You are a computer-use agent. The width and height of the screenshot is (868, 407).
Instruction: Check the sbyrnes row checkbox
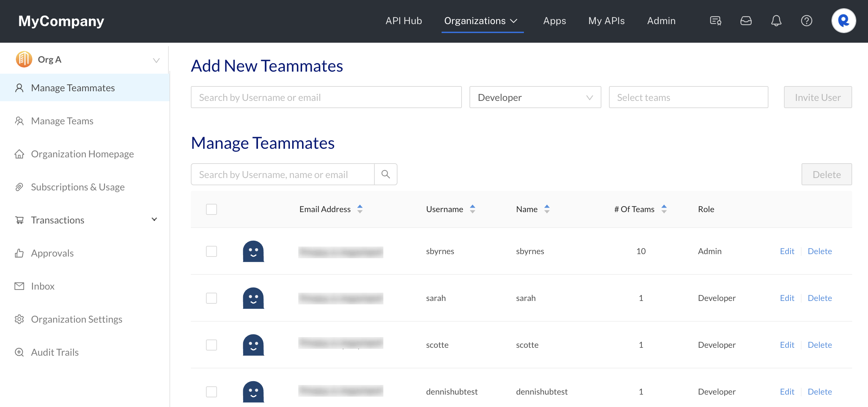[x=211, y=251]
